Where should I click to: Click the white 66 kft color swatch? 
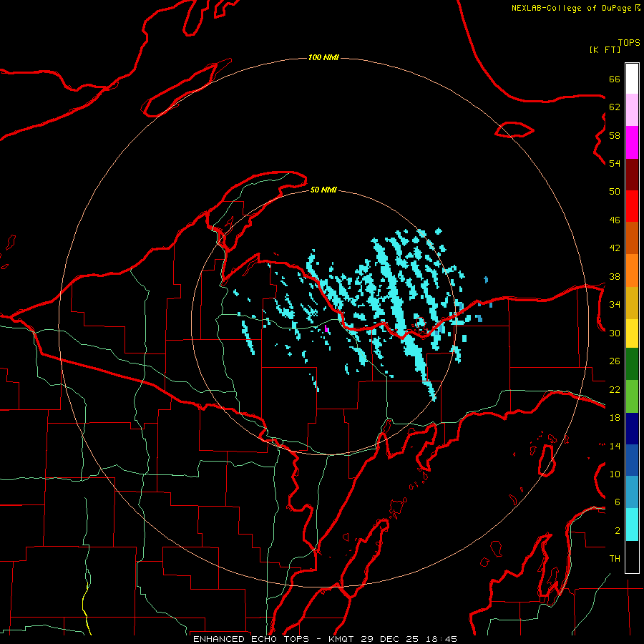pyautogui.click(x=632, y=79)
